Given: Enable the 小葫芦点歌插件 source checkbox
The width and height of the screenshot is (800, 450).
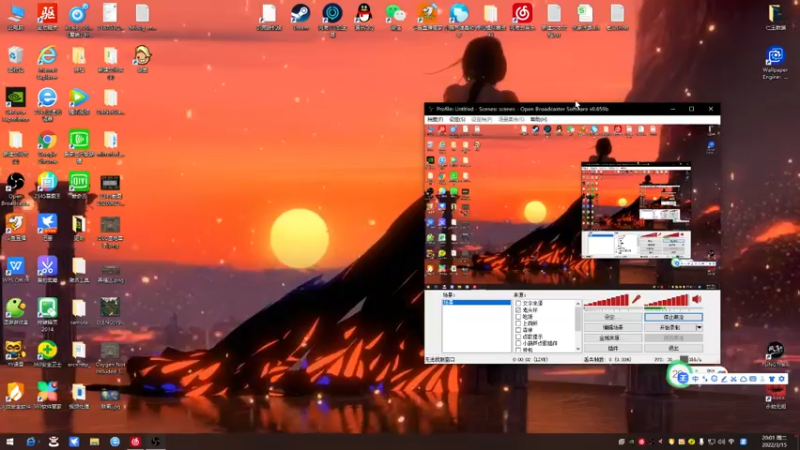Looking at the screenshot, I should coord(518,343).
